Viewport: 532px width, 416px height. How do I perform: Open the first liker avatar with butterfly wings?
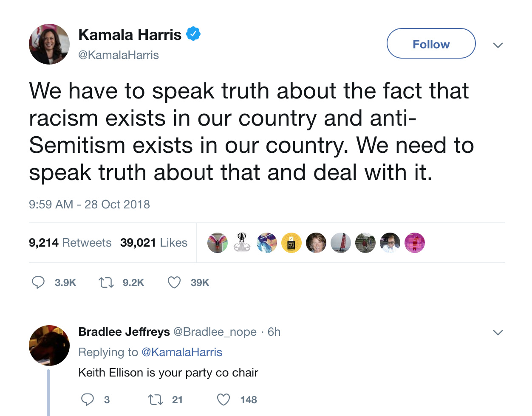(x=218, y=243)
